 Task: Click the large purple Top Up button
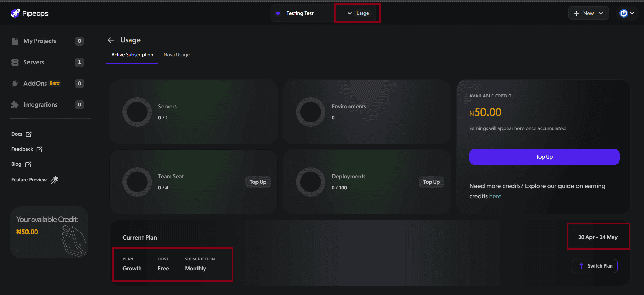point(544,157)
